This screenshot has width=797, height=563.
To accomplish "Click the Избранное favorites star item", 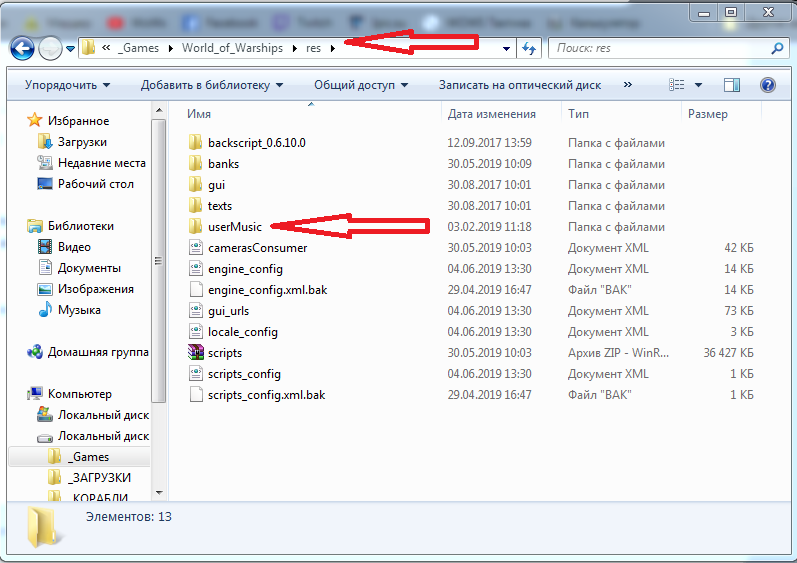I will [68, 120].
